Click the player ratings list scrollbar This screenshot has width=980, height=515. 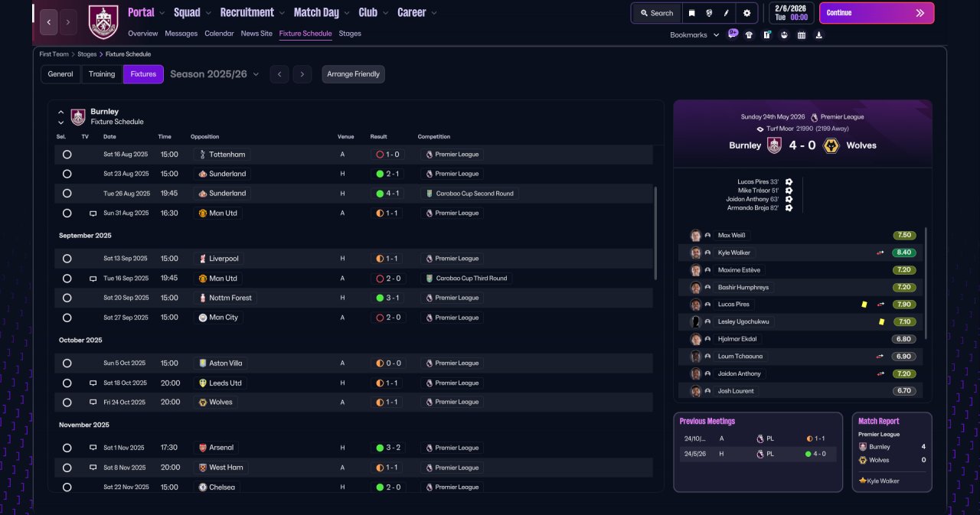coord(926,283)
